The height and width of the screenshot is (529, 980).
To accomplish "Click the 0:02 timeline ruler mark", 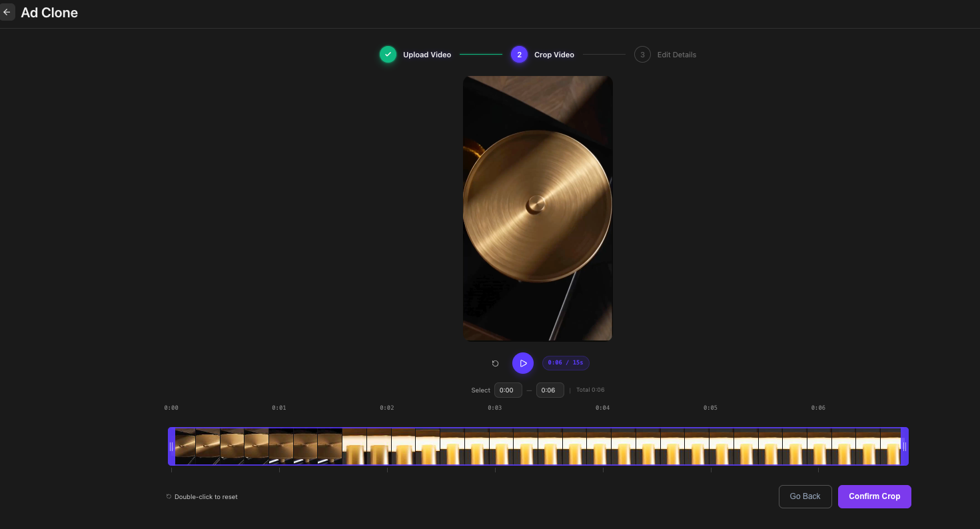I will tap(387, 408).
